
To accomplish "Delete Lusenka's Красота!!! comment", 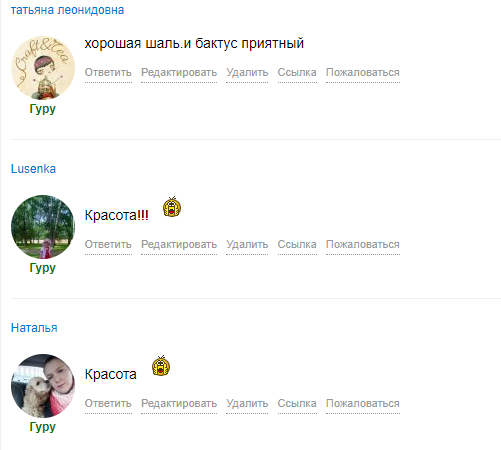I will 247,244.
